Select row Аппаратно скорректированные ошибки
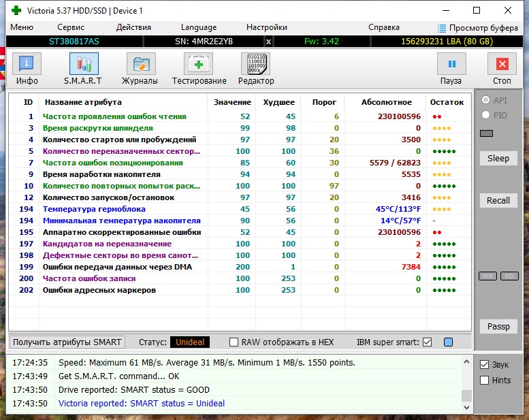The width and height of the screenshot is (529, 420). (x=240, y=232)
